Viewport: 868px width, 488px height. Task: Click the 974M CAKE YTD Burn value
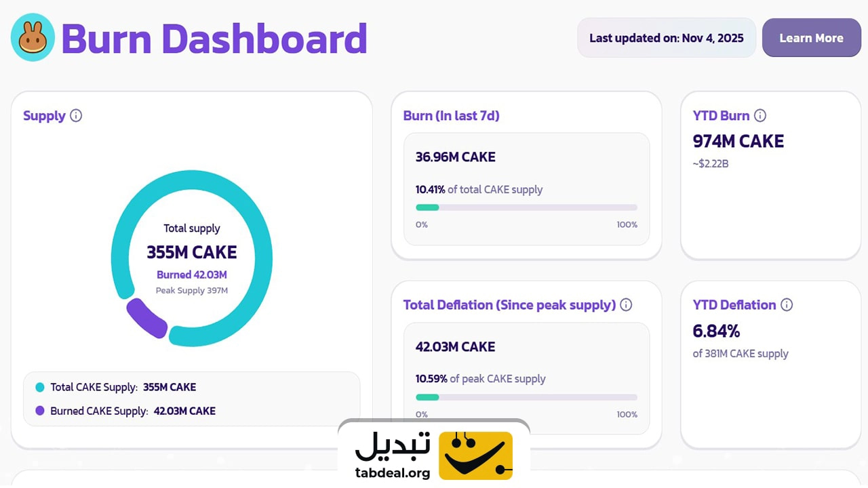coord(738,141)
